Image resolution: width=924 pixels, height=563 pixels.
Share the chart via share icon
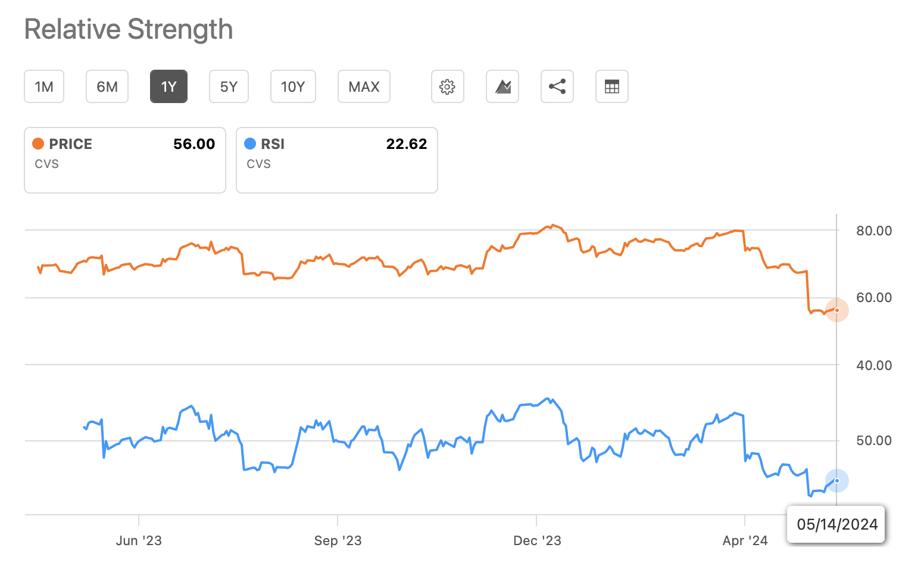click(557, 86)
